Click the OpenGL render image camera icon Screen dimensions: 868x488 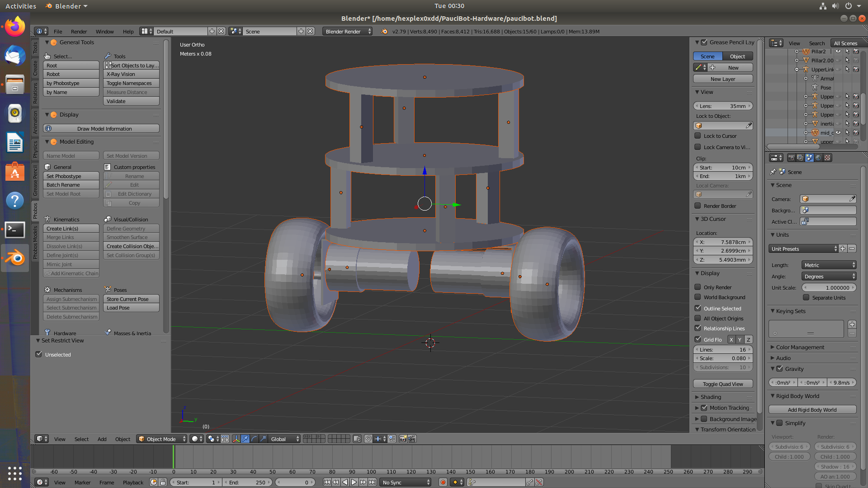tap(402, 439)
